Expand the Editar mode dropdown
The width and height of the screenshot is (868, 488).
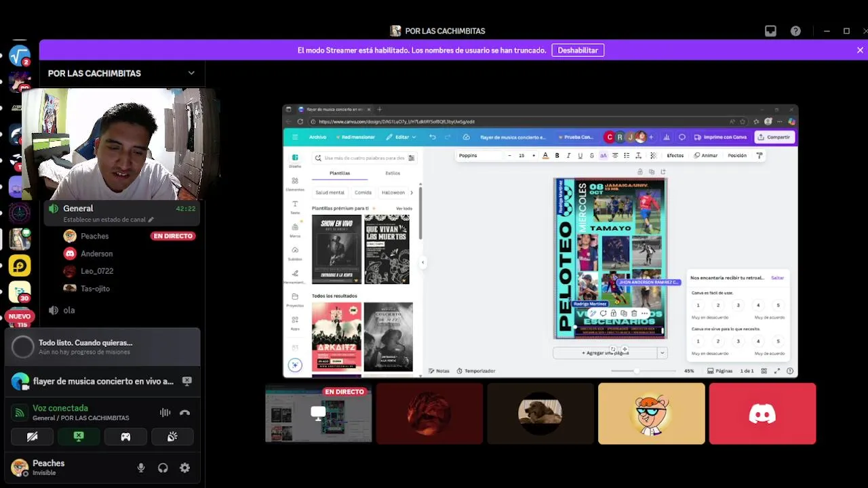click(x=400, y=137)
